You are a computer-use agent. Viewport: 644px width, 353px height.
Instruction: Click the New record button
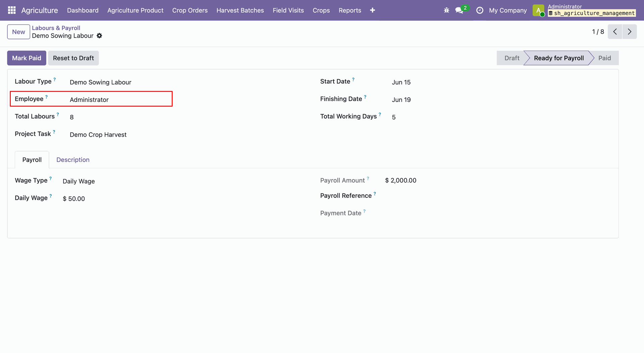19,32
